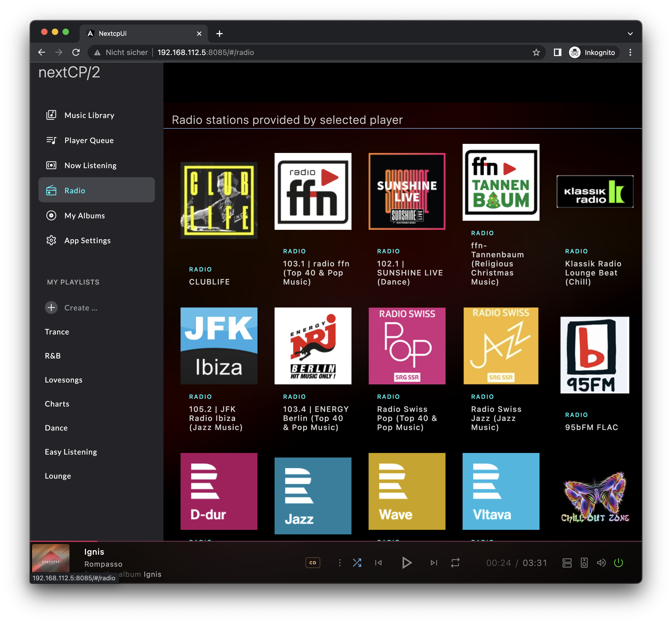Viewport: 672px width, 623px height.
Task: Select the D-dur radio tile
Action: [x=219, y=491]
